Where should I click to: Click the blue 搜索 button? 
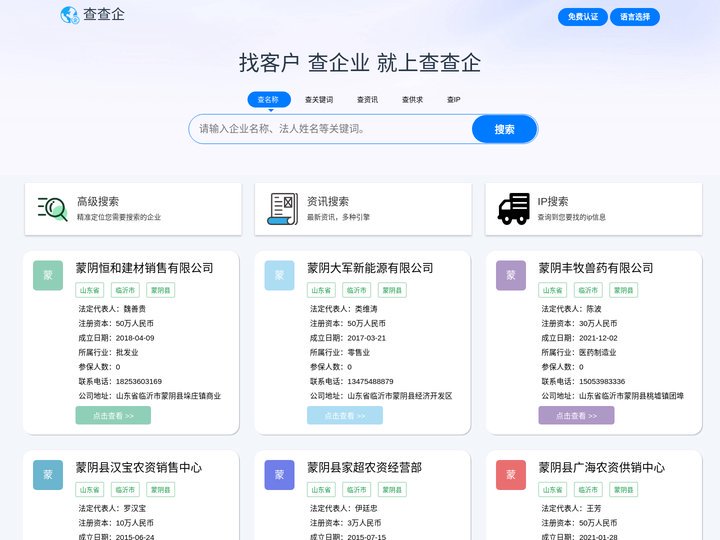[x=504, y=129]
